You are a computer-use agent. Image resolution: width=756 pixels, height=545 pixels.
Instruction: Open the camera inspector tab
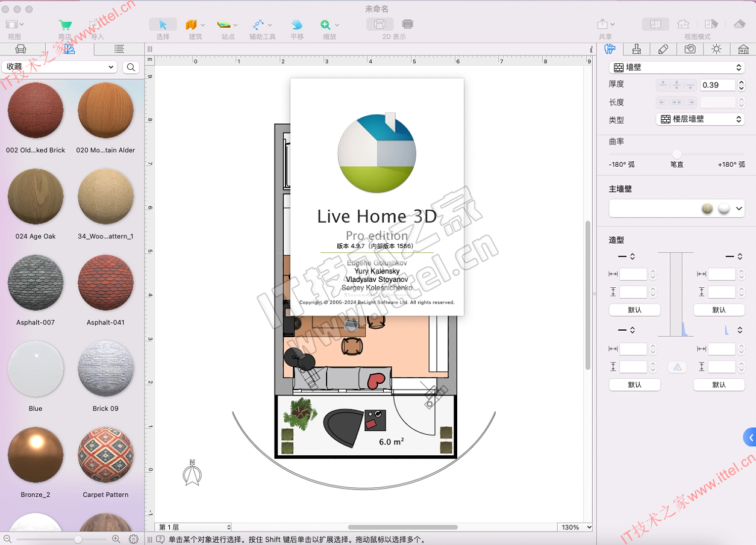coord(690,49)
